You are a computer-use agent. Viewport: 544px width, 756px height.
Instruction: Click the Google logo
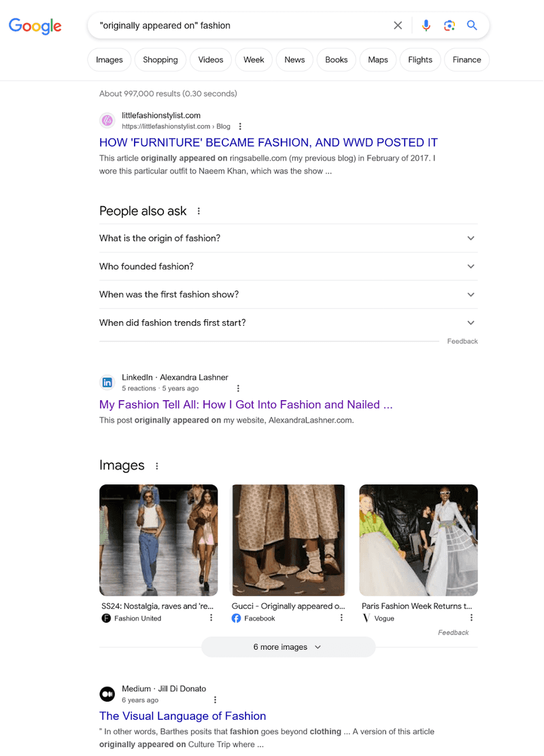35,26
